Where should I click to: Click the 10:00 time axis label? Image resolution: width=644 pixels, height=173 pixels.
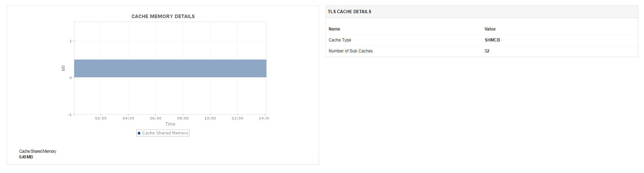coord(210,118)
